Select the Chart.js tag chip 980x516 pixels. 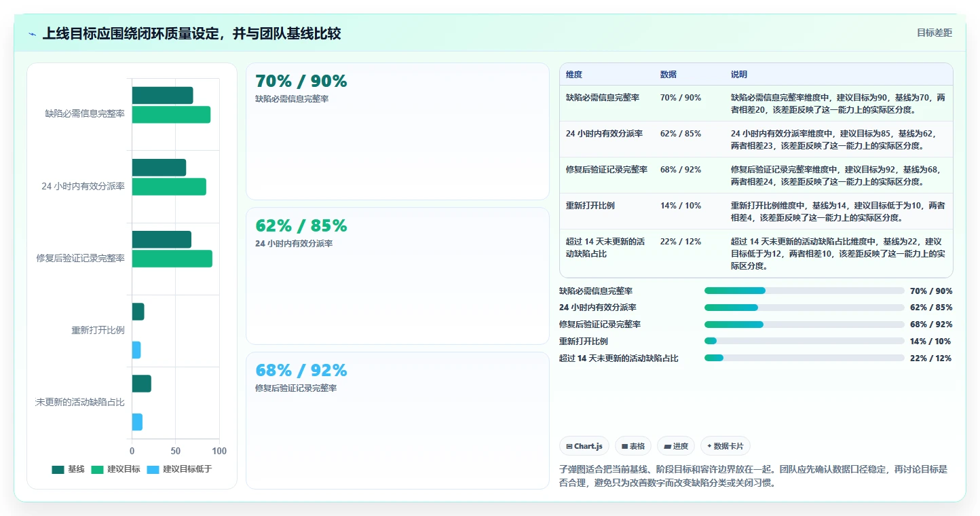[584, 446]
